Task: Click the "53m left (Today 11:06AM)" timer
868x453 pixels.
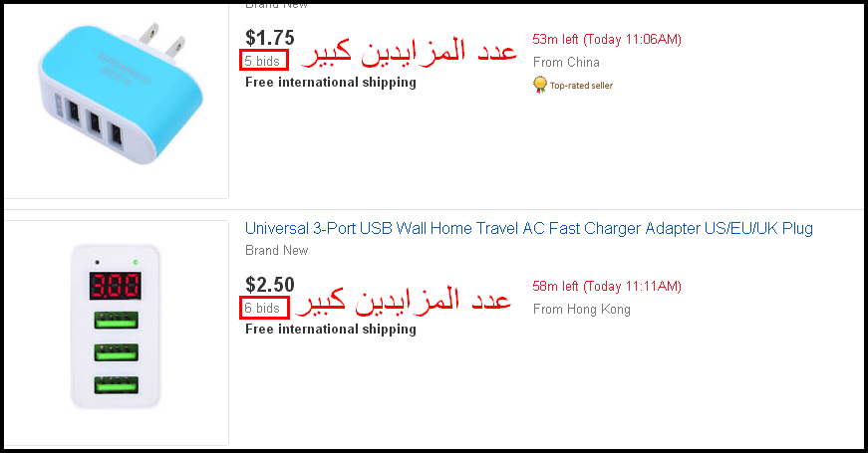Action: click(x=607, y=40)
